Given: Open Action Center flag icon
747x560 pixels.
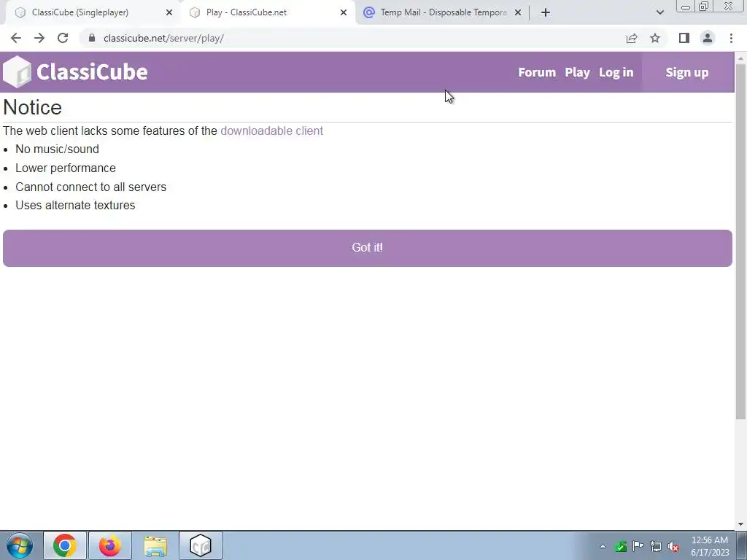Looking at the screenshot, I should [638, 546].
